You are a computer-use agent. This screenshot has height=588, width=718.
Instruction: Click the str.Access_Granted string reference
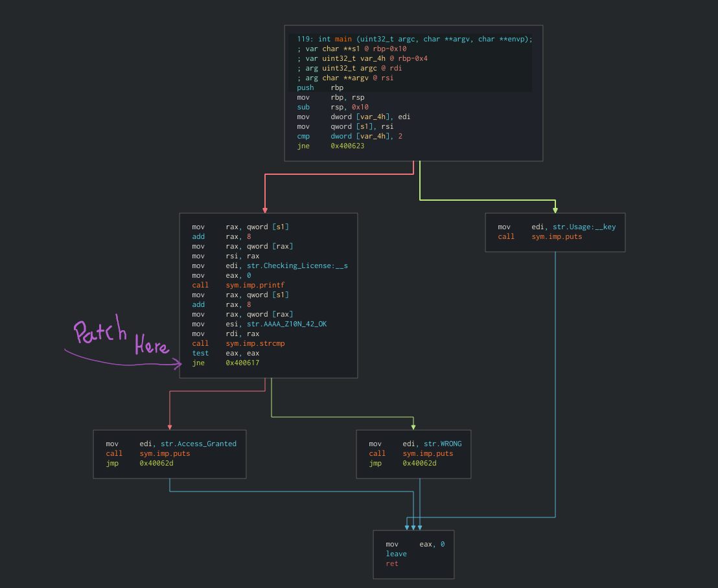198,444
